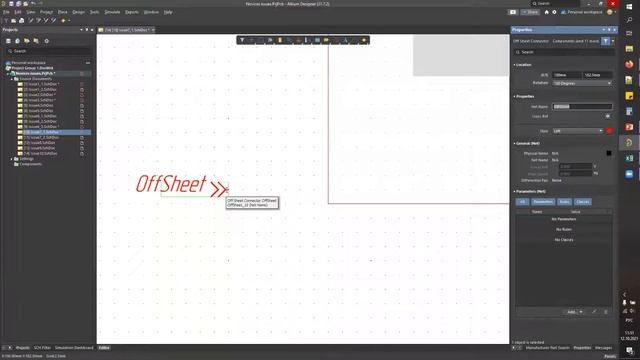Screen dimensions: 640x360
Task: Click the Share button
Action: point(531,12)
